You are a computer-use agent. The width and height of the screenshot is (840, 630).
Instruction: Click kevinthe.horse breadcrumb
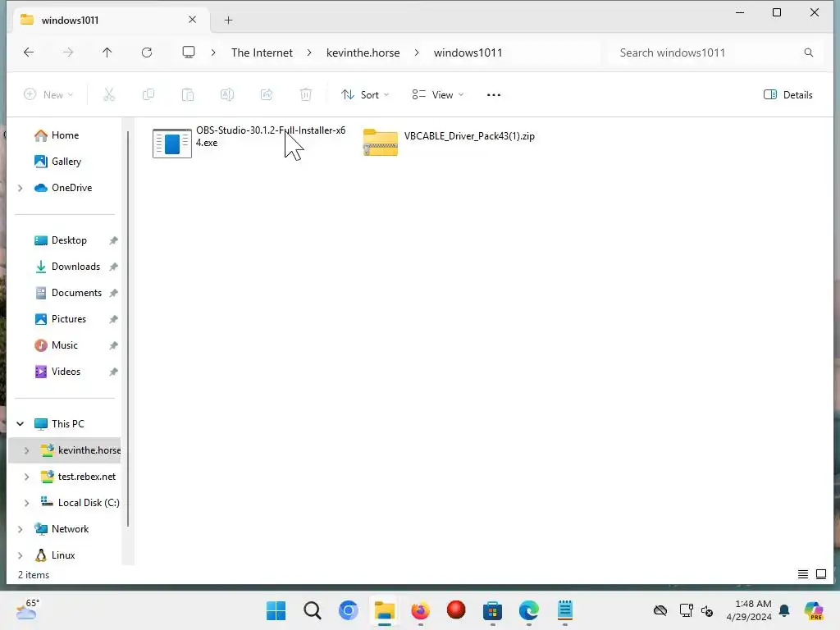click(363, 52)
